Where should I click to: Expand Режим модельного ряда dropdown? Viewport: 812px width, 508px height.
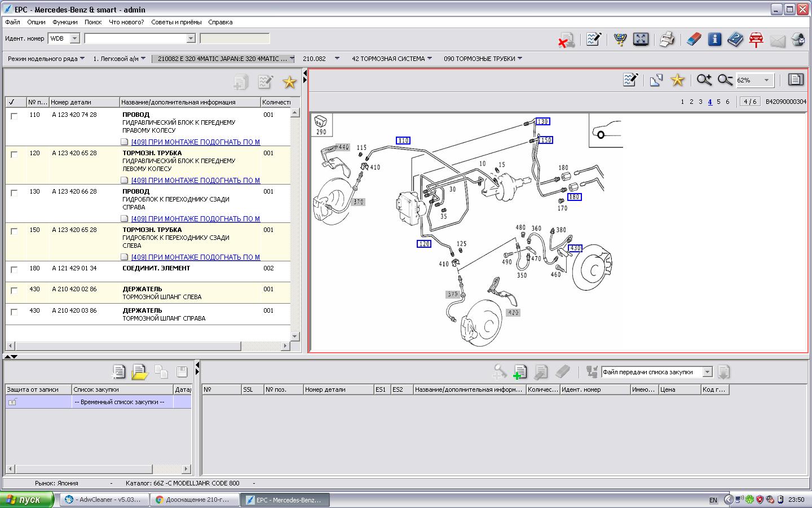click(x=82, y=58)
